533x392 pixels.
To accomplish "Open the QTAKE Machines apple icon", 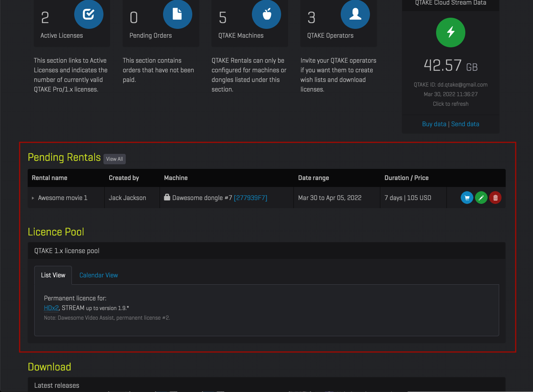I will pos(266,14).
